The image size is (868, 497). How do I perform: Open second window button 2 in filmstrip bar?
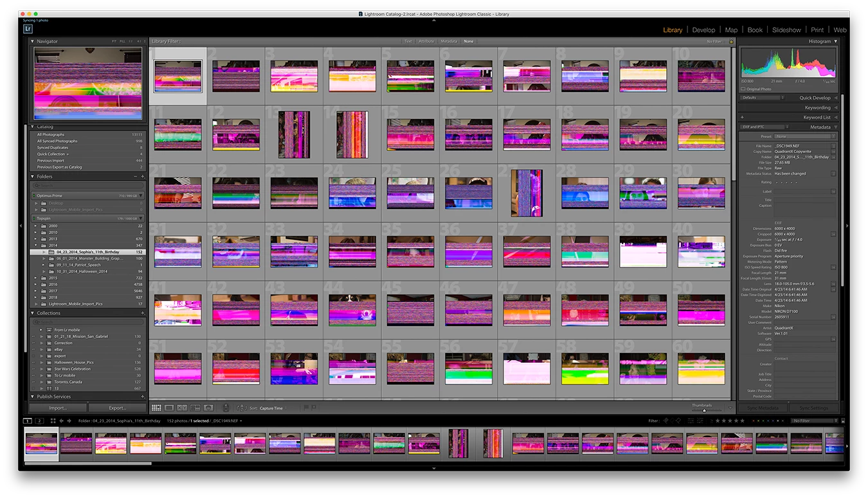39,421
